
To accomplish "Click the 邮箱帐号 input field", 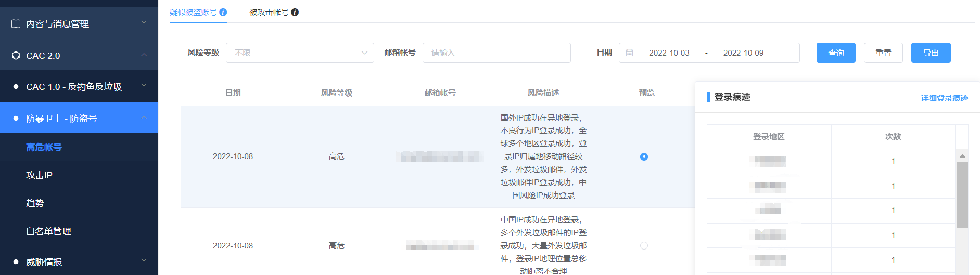I will coord(496,53).
